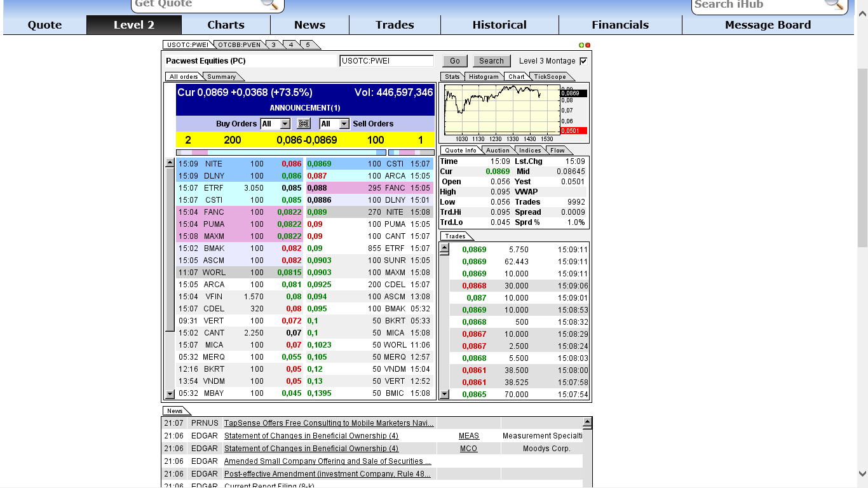Viewport: 868px width, 488px height.
Task: Open the MCO ticker link
Action: tap(468, 449)
